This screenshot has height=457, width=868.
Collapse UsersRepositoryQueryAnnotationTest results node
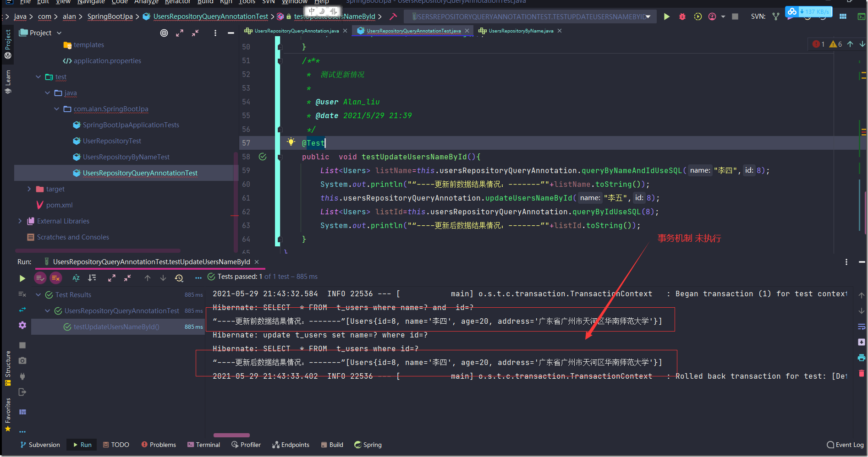48,311
